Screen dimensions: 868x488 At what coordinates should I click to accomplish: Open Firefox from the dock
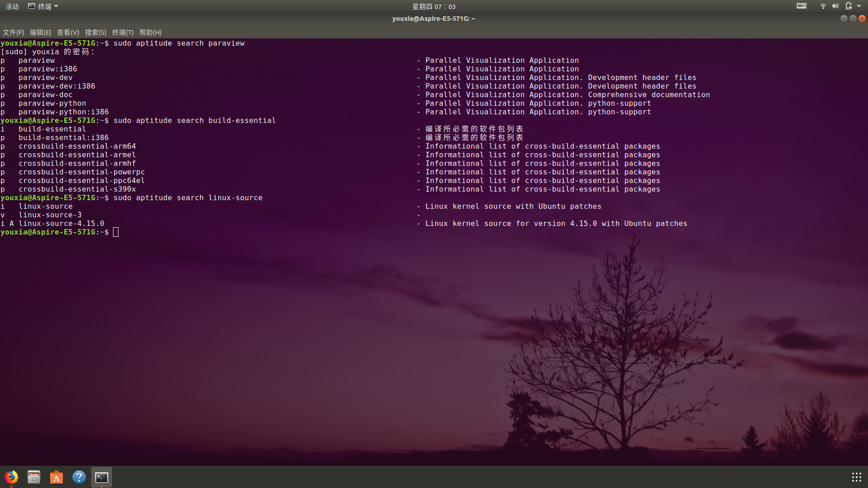pyautogui.click(x=11, y=477)
